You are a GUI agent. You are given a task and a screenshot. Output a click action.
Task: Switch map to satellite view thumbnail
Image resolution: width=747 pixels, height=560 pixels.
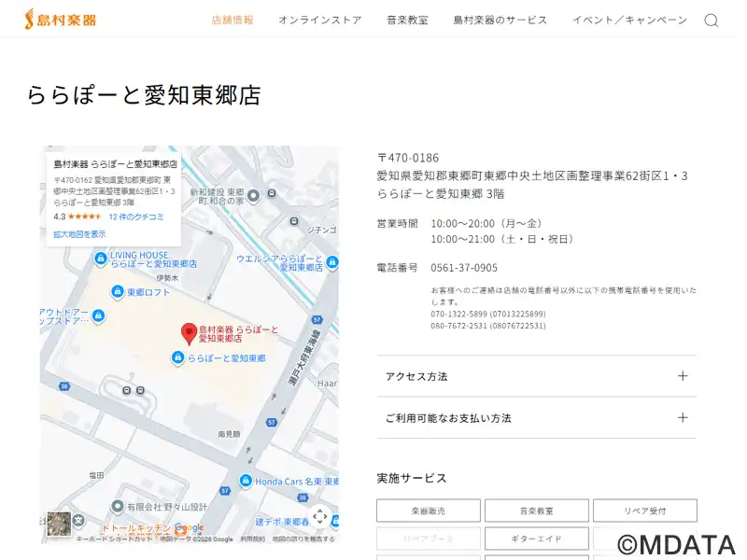(x=59, y=524)
